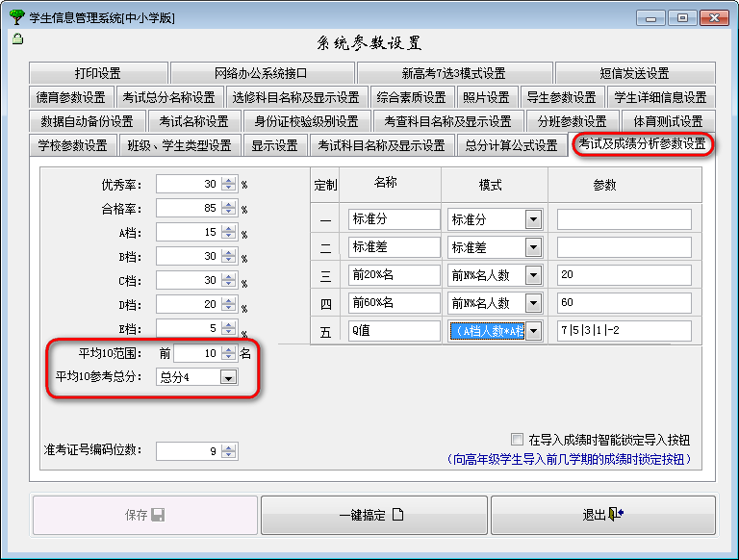Select the 总分计算公式设置 tab
The height and width of the screenshot is (560, 739).
511,145
